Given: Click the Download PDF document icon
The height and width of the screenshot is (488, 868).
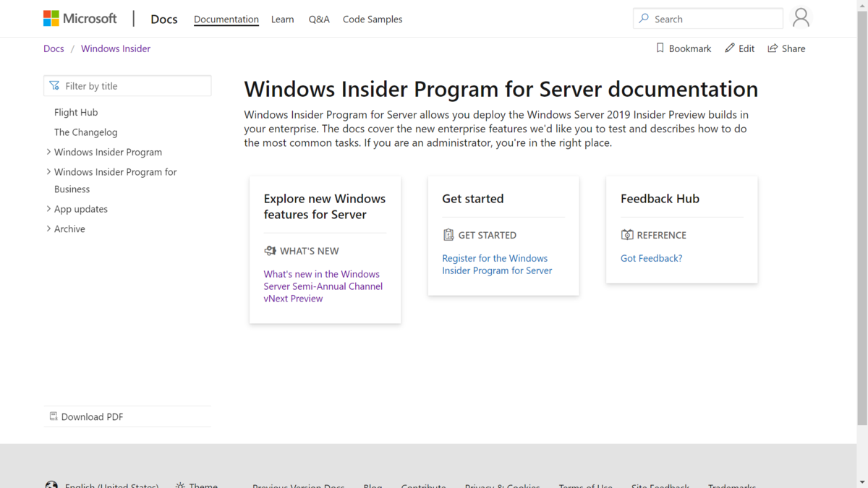Looking at the screenshot, I should pyautogui.click(x=54, y=416).
